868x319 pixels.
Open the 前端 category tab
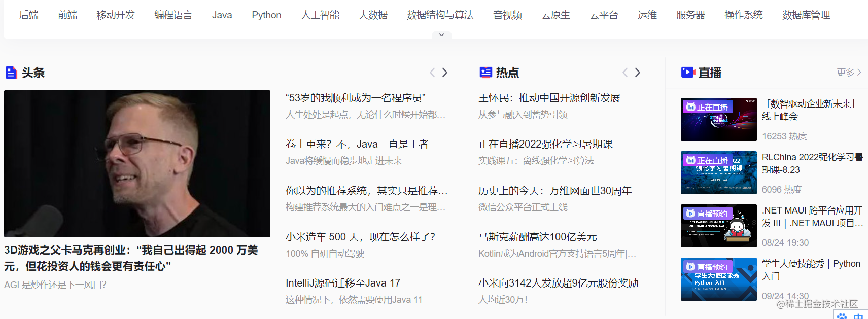(67, 15)
